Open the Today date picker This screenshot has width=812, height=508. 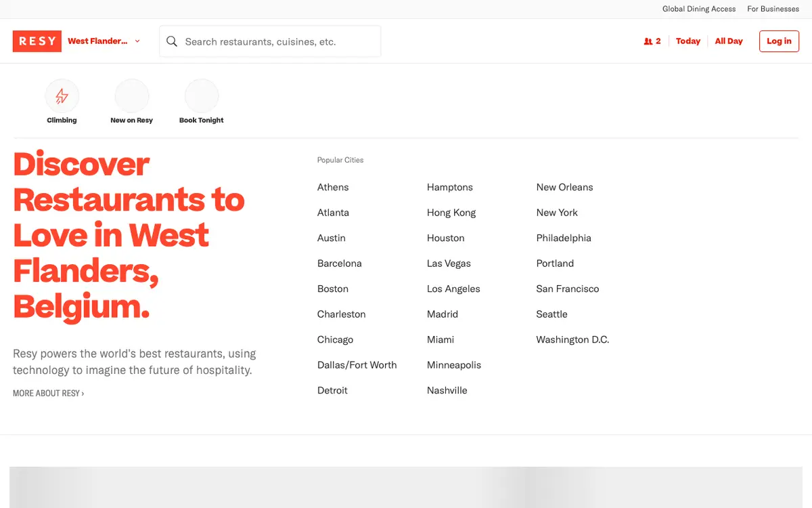(688, 41)
